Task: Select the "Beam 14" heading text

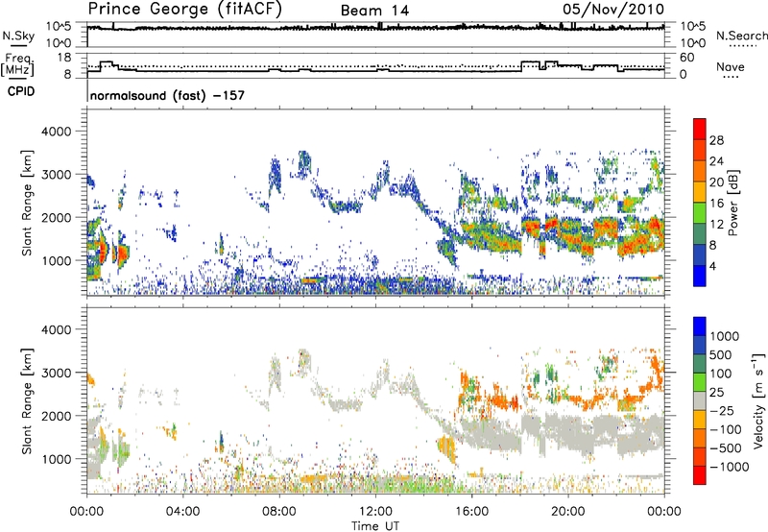Action: (374, 11)
